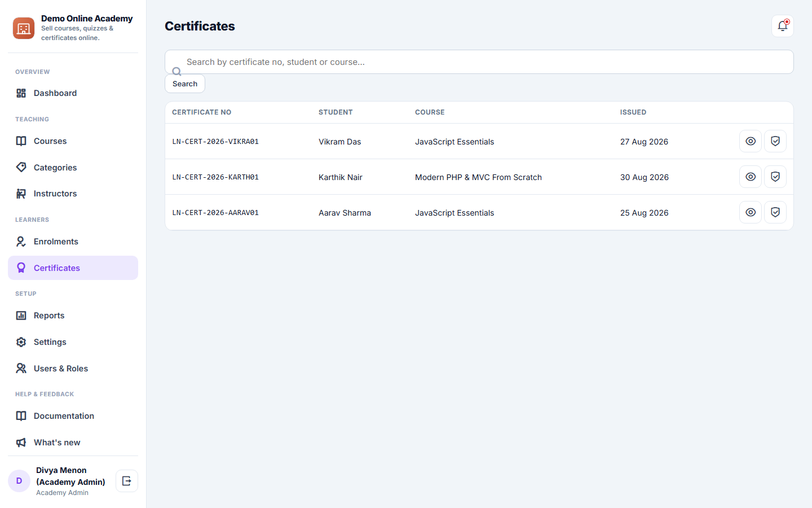Image resolution: width=812 pixels, height=508 pixels.
Task: Click course Modern PHP & MVC From Scratch
Action: (x=478, y=177)
